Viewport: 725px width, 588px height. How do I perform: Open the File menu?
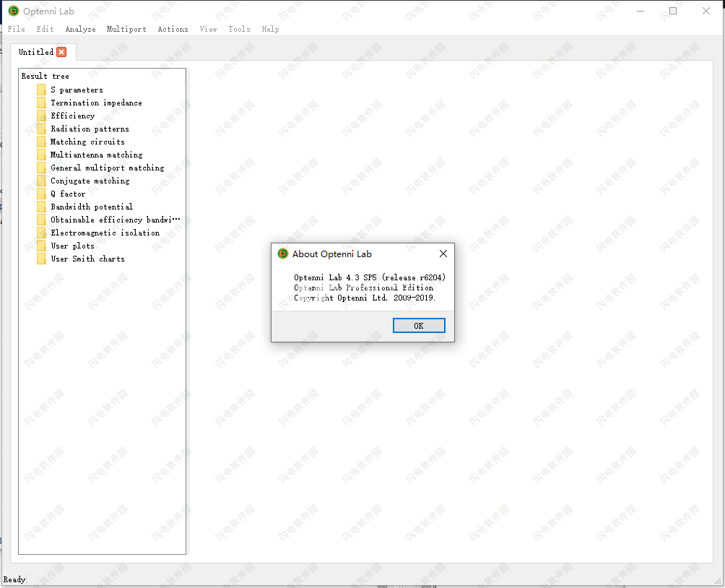pyautogui.click(x=16, y=29)
